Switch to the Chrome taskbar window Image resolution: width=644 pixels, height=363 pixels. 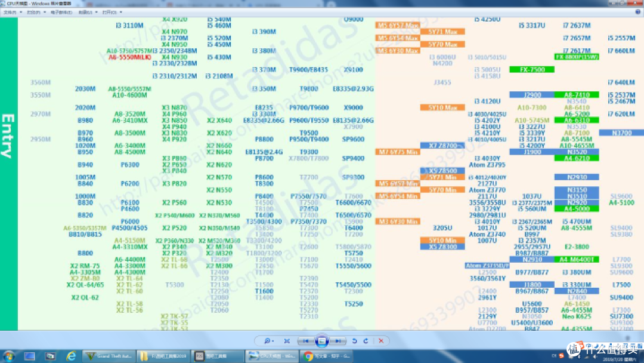point(327,356)
